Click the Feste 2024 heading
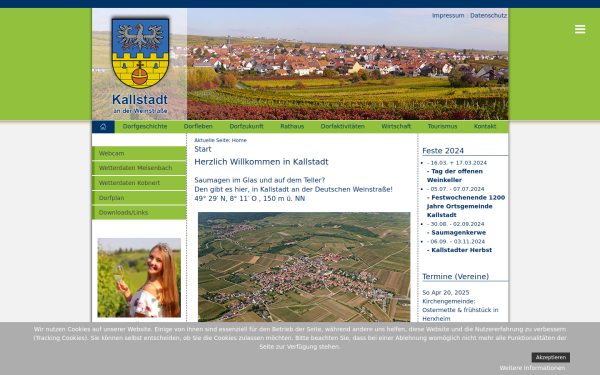This screenshot has width=600, height=375. tap(443, 151)
